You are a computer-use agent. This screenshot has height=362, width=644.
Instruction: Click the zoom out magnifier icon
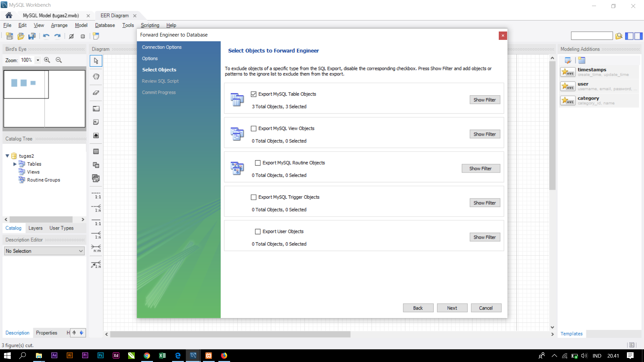coord(59,60)
